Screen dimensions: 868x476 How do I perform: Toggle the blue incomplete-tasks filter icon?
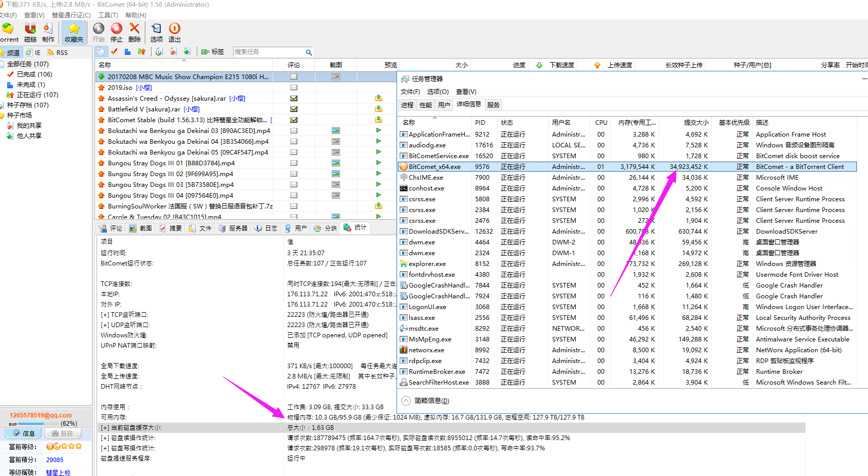[x=127, y=52]
